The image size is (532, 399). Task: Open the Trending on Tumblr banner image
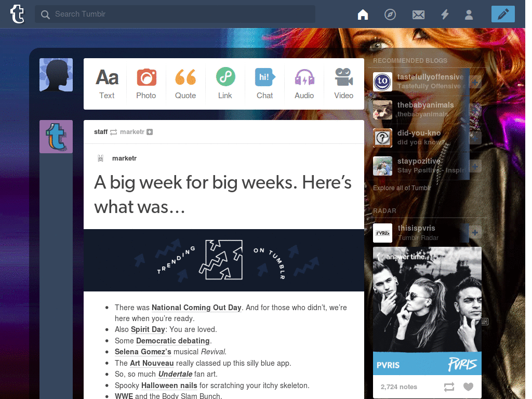(224, 260)
